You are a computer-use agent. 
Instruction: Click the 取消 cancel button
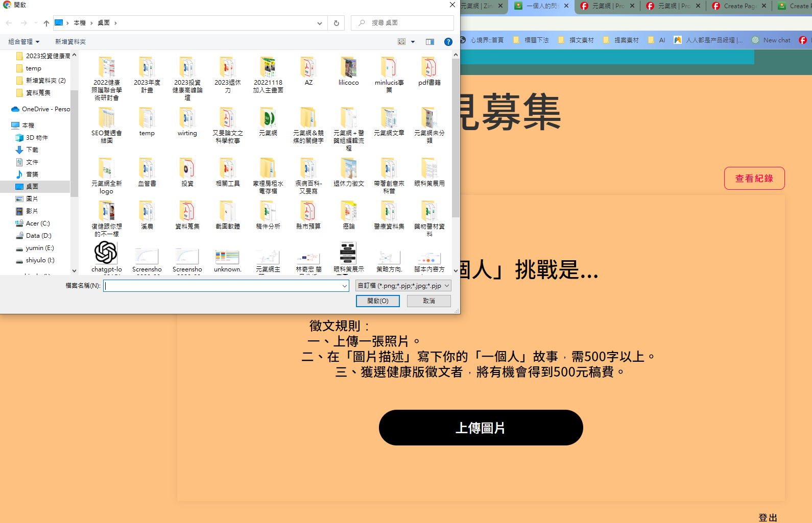428,301
